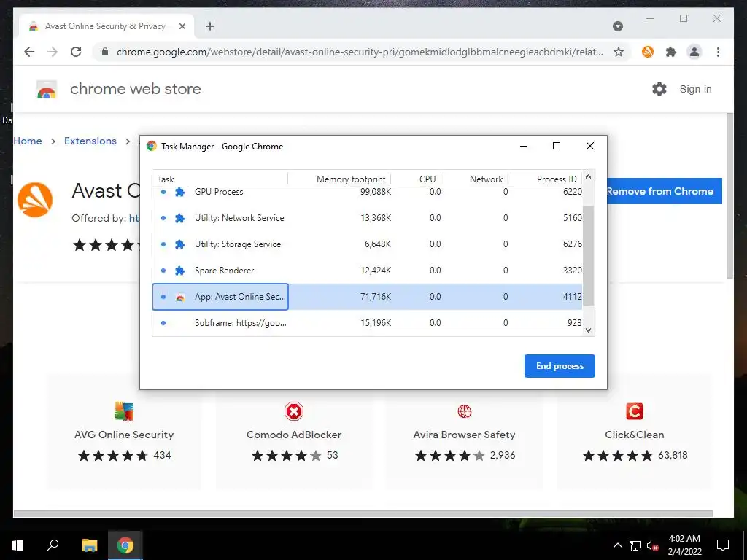Image resolution: width=747 pixels, height=560 pixels.
Task: Click the Click&Clean red C icon
Action: click(x=635, y=411)
